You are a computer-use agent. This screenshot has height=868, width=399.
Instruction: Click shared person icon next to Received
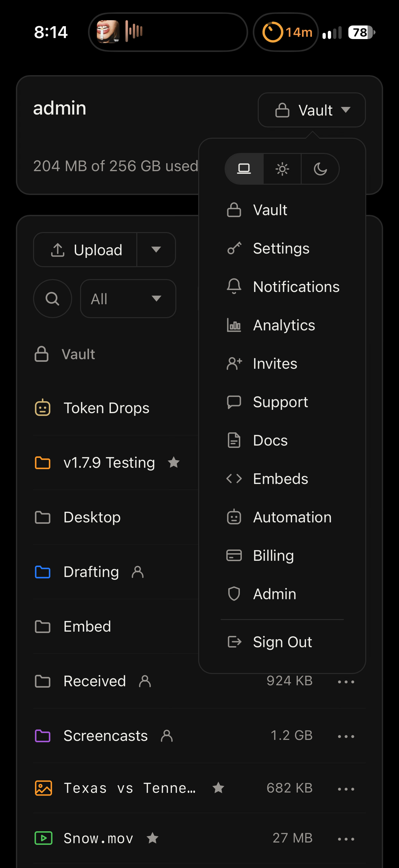coord(145,681)
